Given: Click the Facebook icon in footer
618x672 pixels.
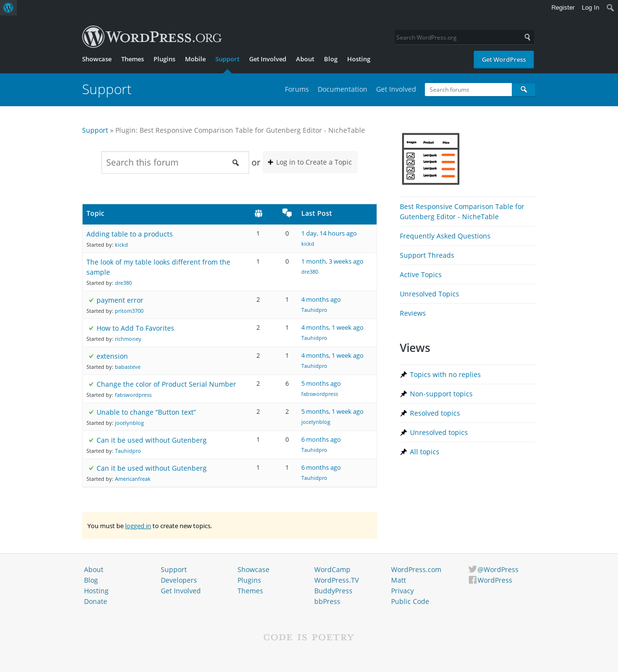Looking at the screenshot, I should (x=473, y=580).
